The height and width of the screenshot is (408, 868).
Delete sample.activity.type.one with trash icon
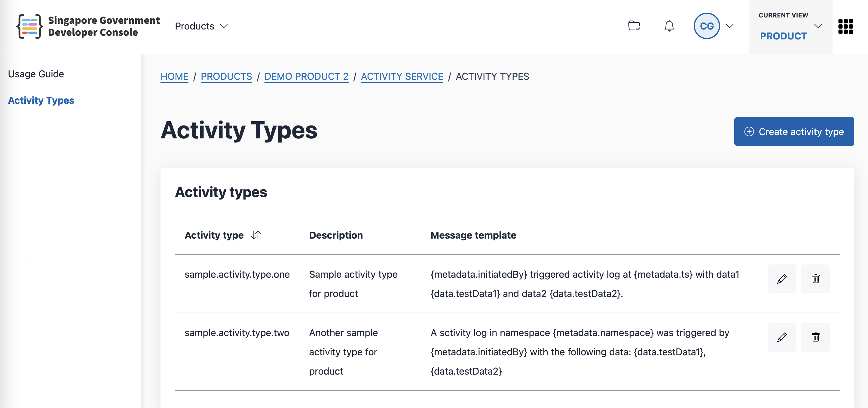tap(815, 279)
